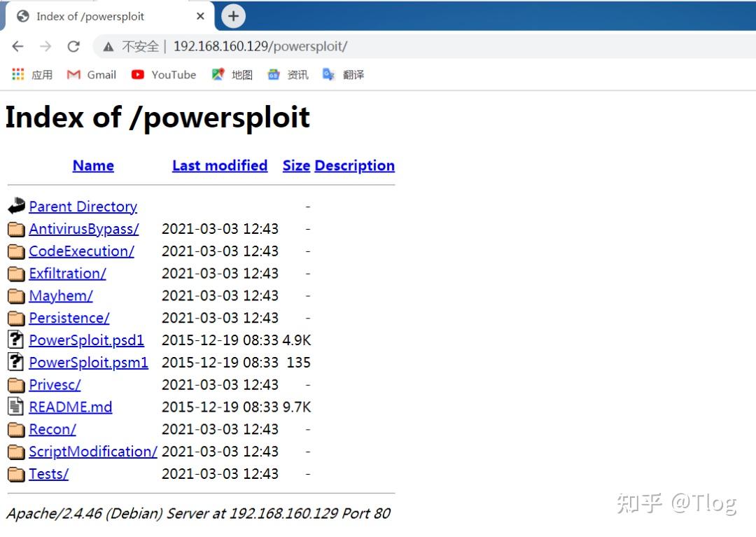
Task: Click the folder icon beside Privesc
Action: point(16,384)
